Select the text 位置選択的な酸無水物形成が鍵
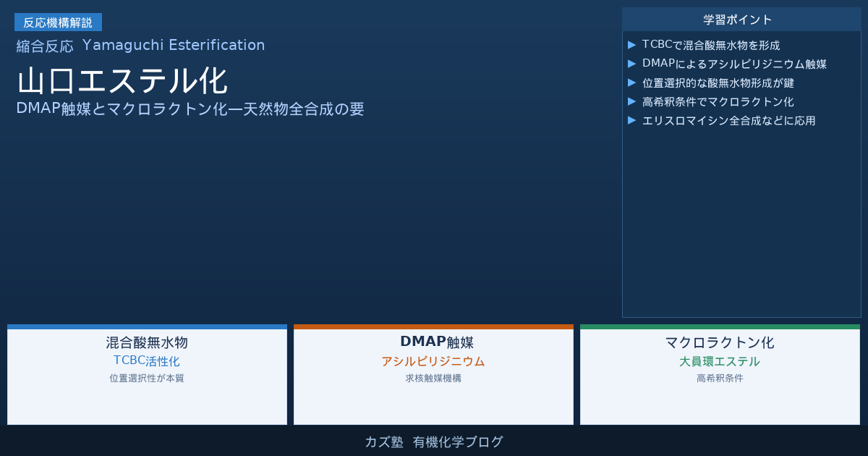Screen dimensions: 868x456 tap(718, 83)
